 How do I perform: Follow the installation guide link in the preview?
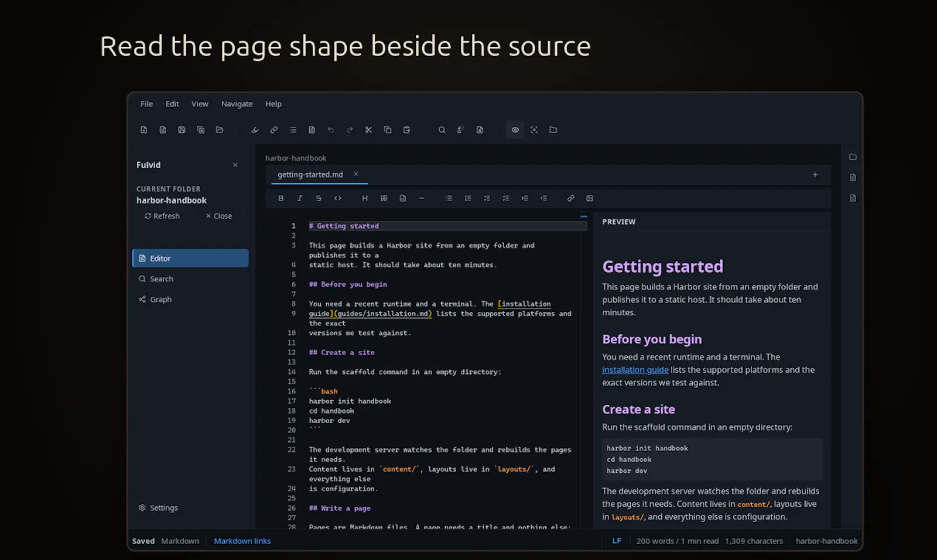coord(635,370)
